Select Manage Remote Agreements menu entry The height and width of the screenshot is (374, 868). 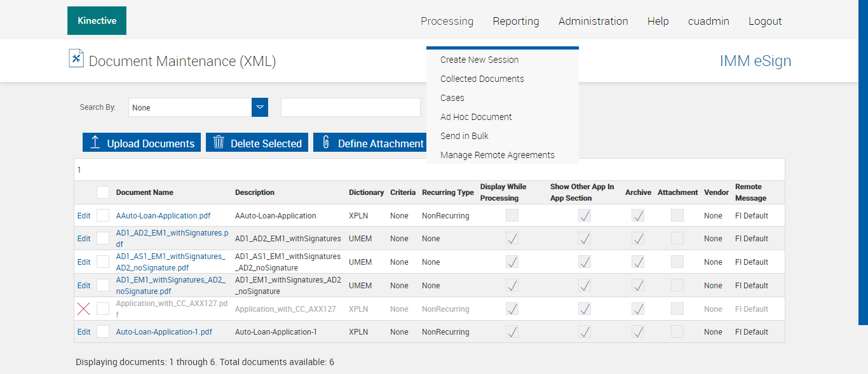(497, 155)
